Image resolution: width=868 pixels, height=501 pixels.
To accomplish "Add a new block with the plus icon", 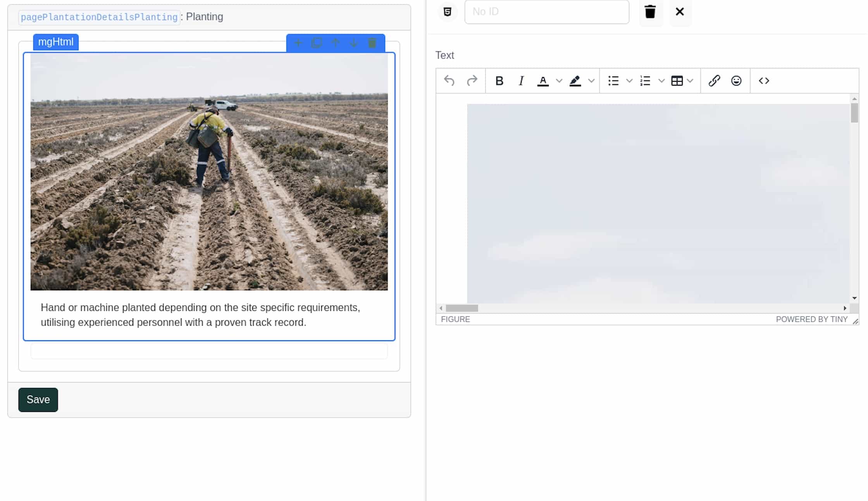I will [x=298, y=43].
